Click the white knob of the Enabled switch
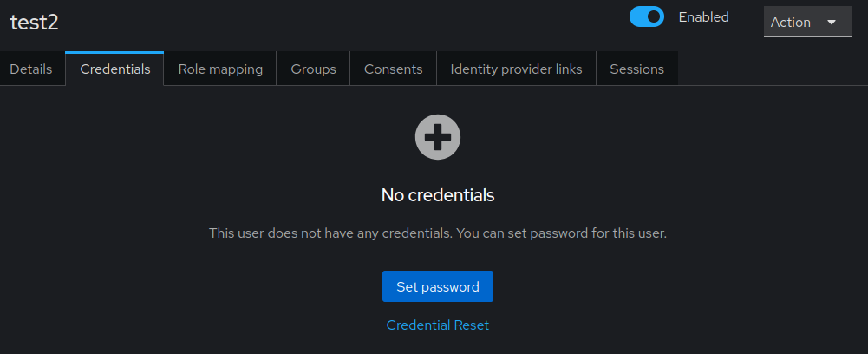 (654, 16)
